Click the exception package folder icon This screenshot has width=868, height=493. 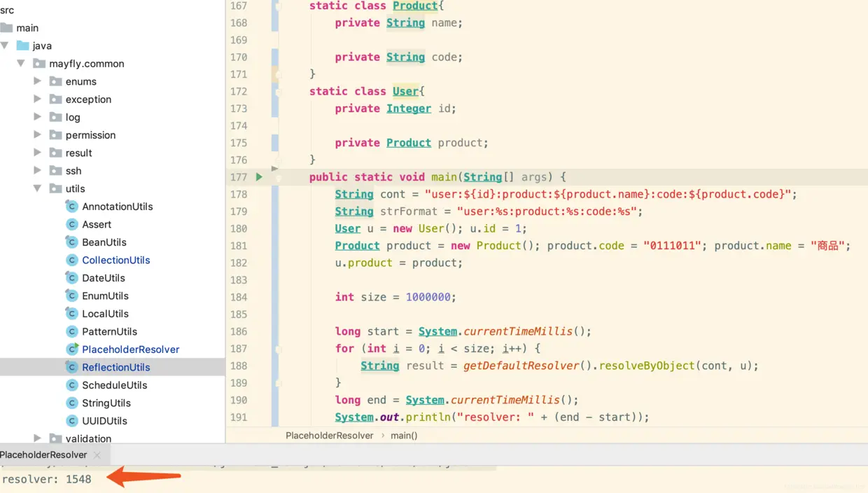(55, 99)
